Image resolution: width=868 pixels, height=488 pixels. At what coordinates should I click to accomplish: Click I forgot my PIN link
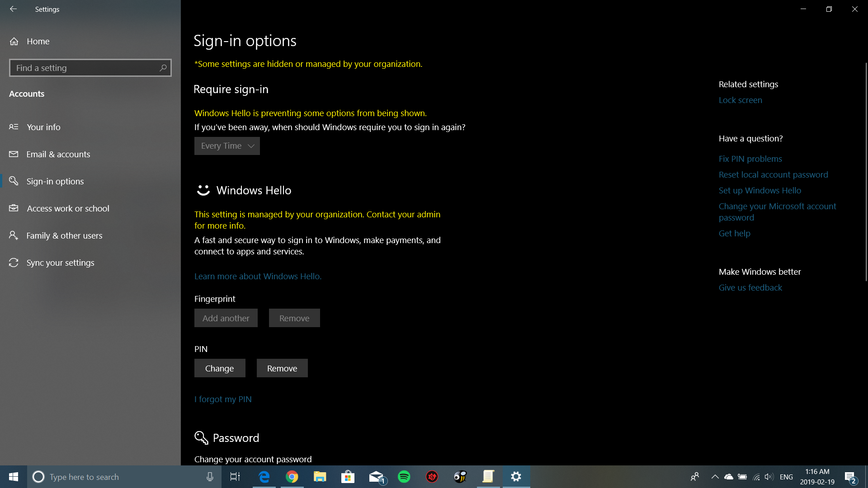coord(223,399)
